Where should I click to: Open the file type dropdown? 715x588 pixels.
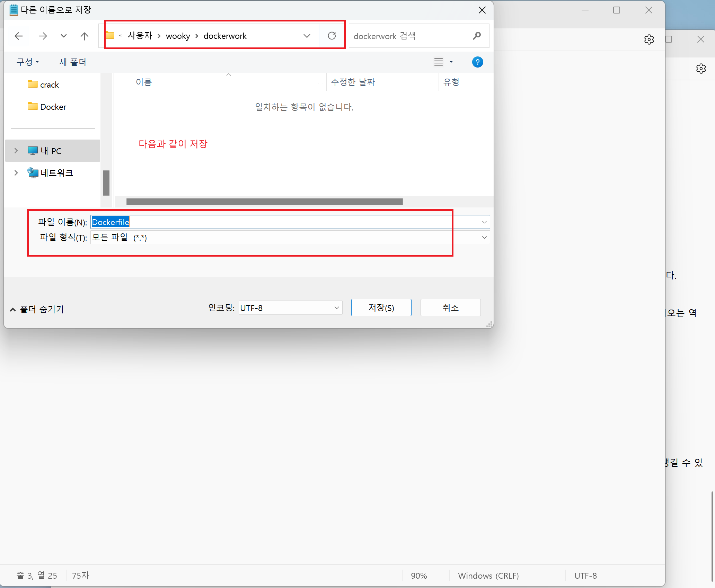click(x=484, y=238)
